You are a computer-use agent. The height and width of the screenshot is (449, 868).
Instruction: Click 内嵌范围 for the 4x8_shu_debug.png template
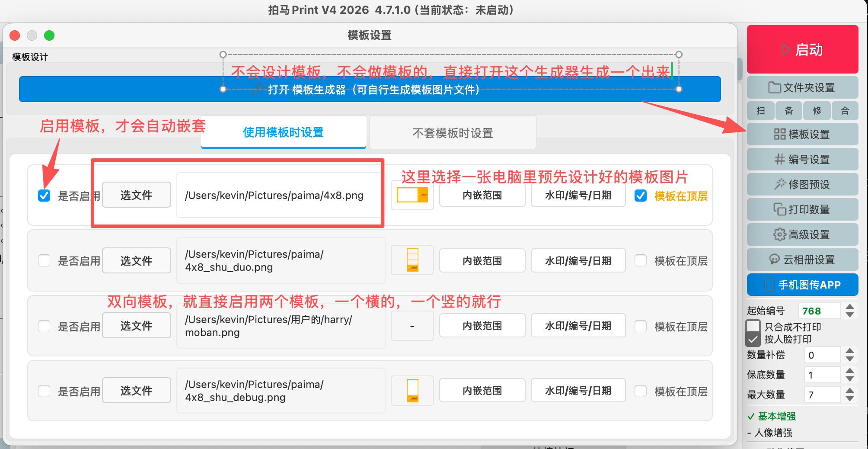point(482,391)
